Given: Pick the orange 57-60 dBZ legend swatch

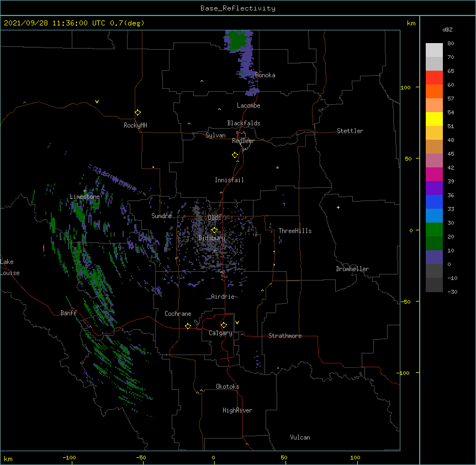Looking at the screenshot, I should point(434,91).
